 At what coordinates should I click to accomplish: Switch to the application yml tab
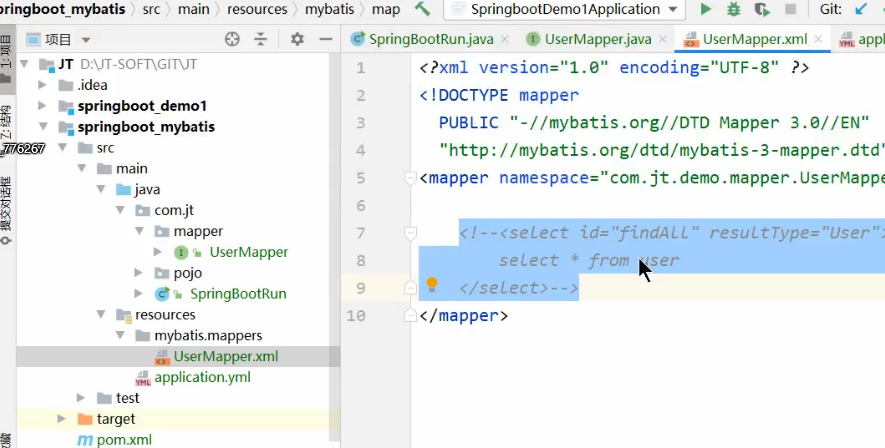pyautogui.click(x=862, y=39)
